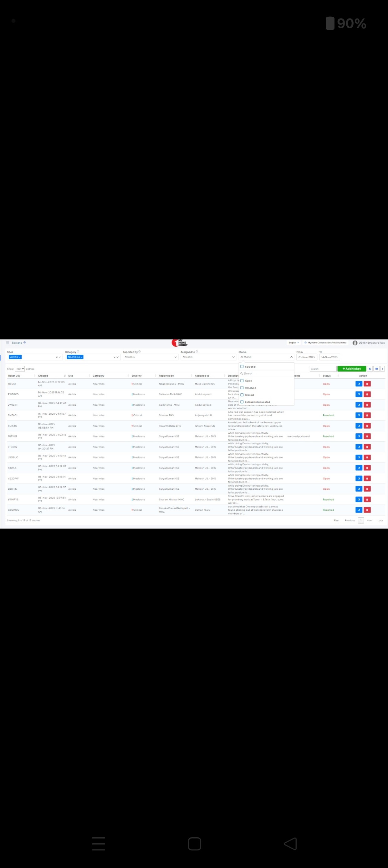The image size is (388, 868).
Task: Remove the Akrida site filter tag
Action: [x=20, y=357]
